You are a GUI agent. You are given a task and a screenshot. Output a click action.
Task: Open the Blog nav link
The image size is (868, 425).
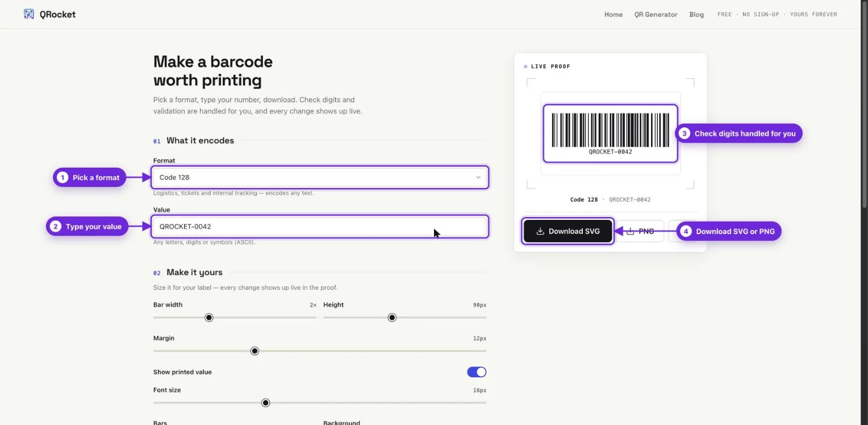point(696,14)
